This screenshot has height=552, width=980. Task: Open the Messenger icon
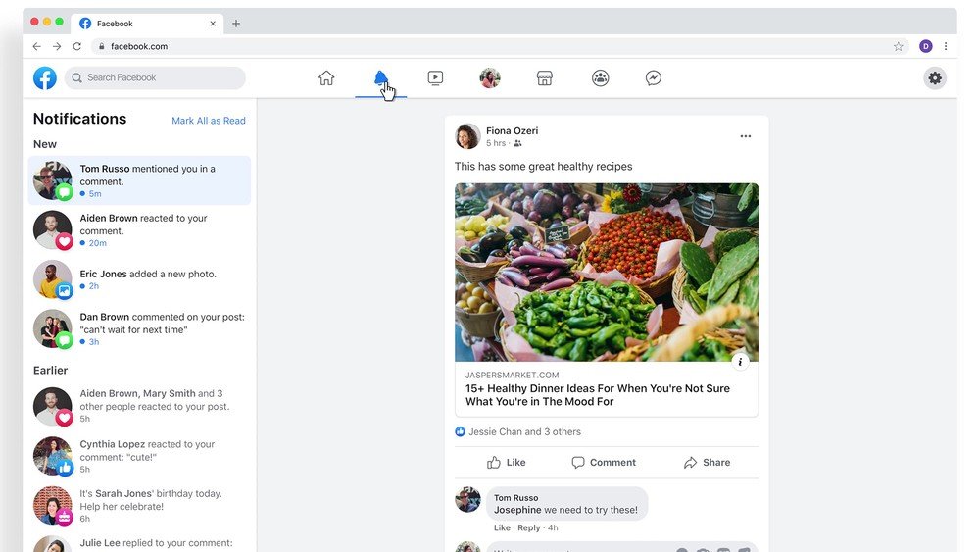point(654,78)
